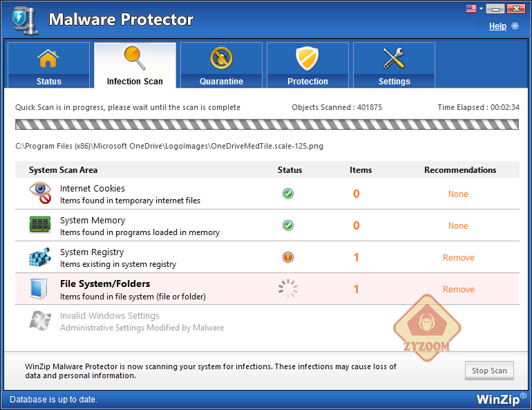Open the language dropdown arrow beside flag
Screen dimensions: 532x410
[481, 9]
